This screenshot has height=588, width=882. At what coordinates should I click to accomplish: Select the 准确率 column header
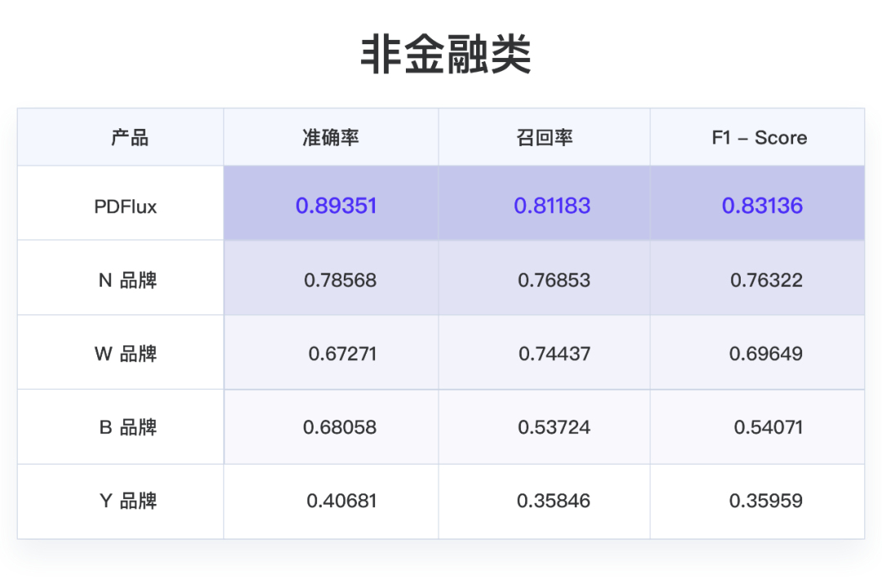click(330, 137)
